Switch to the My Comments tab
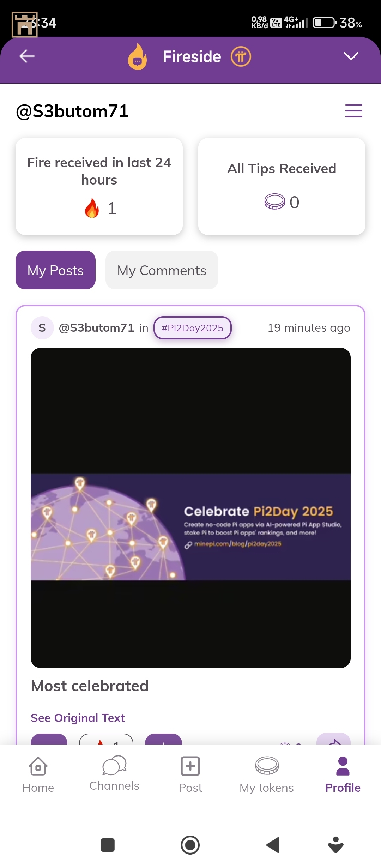 click(162, 270)
